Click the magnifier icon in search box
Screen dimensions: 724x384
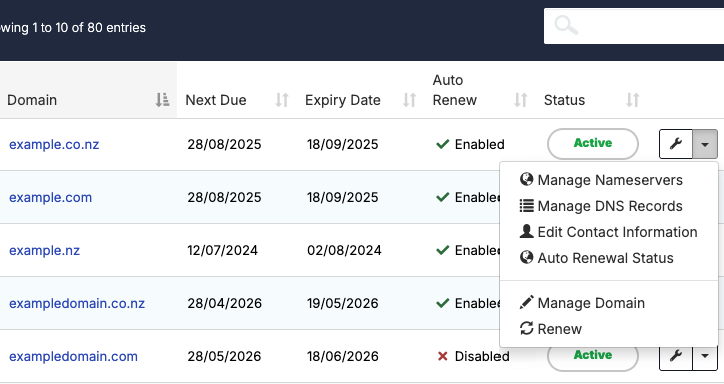pos(566,25)
